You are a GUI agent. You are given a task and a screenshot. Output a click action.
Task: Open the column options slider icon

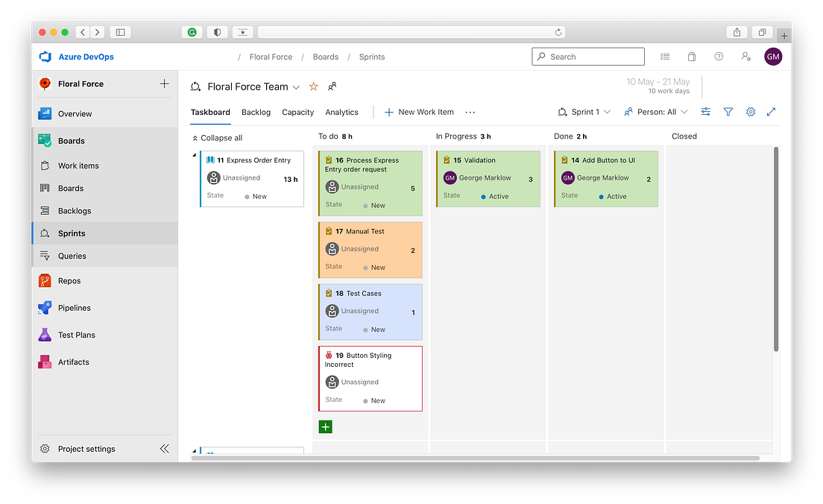pos(705,112)
